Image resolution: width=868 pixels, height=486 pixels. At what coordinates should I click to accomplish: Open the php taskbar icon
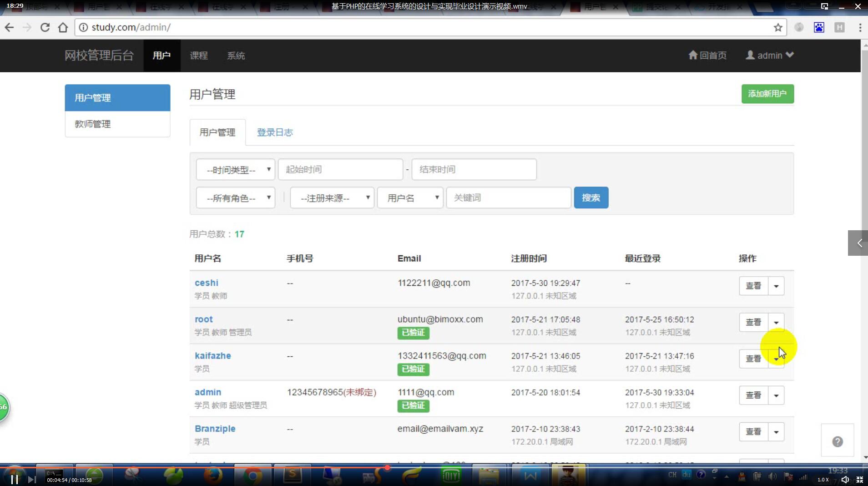pos(372,476)
